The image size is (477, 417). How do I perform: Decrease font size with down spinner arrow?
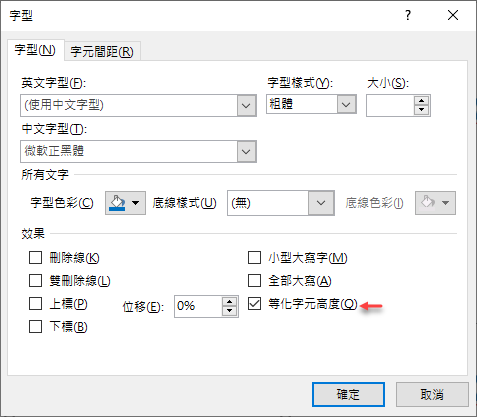tap(422, 110)
